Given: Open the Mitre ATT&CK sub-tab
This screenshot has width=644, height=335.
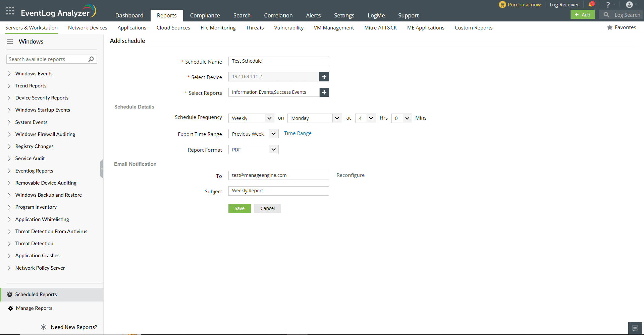Looking at the screenshot, I should click(x=380, y=28).
